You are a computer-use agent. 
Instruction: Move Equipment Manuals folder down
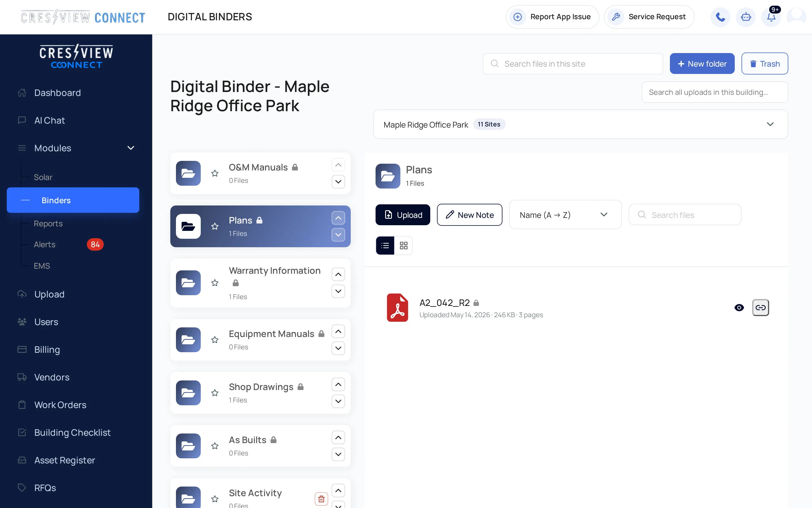click(x=338, y=348)
